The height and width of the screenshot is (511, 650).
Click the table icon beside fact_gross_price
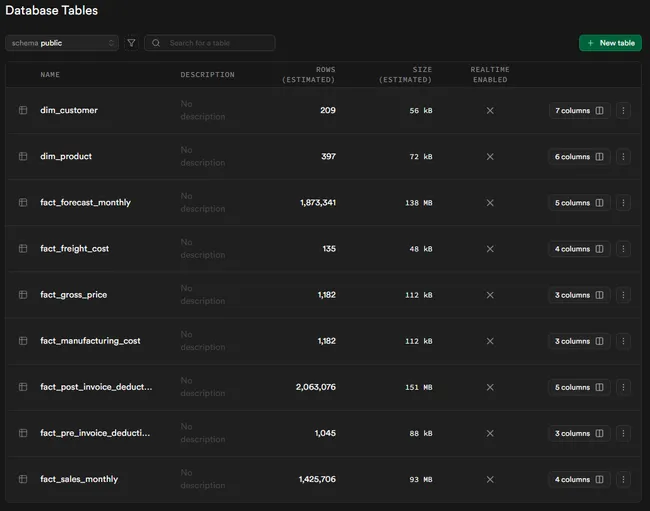pos(23,295)
